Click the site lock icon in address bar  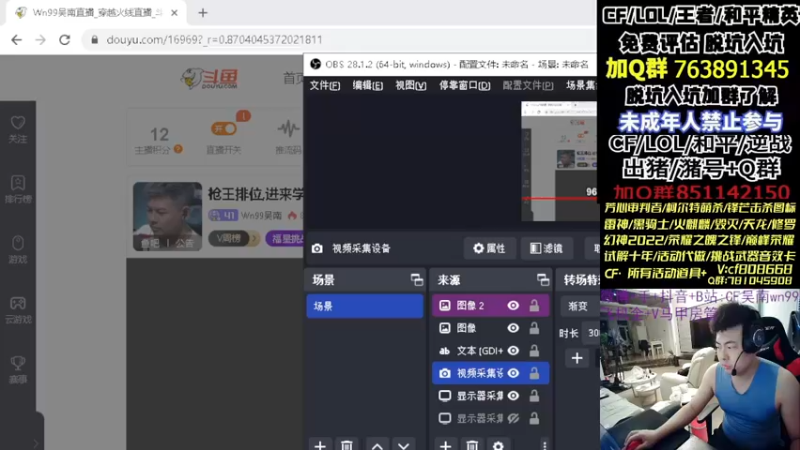click(94, 40)
